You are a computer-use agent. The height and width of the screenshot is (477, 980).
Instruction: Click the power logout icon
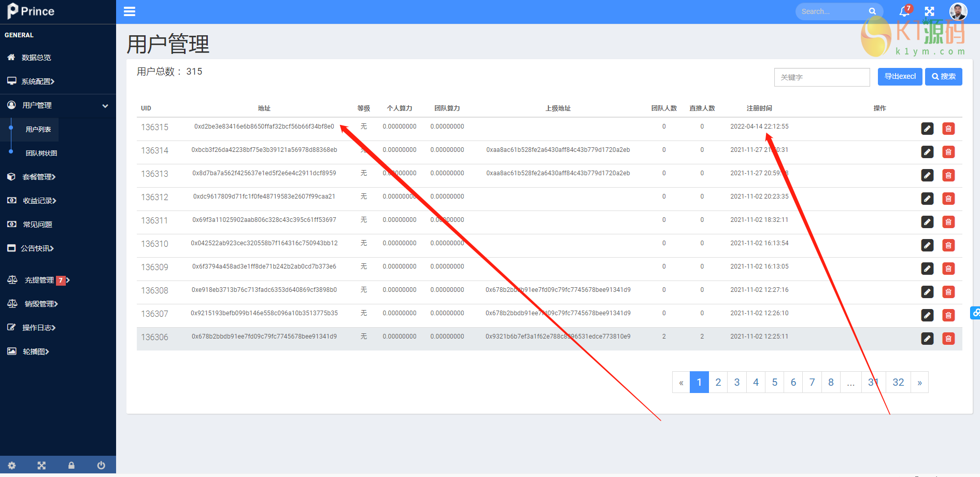pyautogui.click(x=101, y=466)
